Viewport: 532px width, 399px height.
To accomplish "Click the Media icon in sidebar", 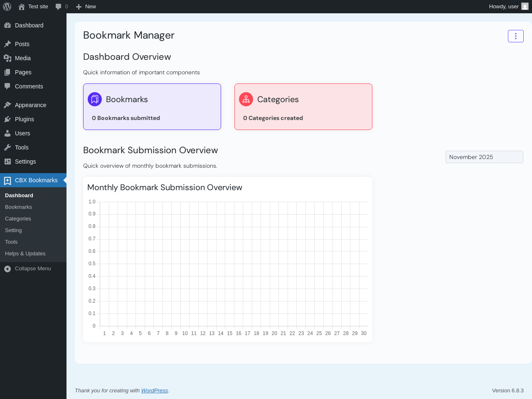I will [7, 58].
